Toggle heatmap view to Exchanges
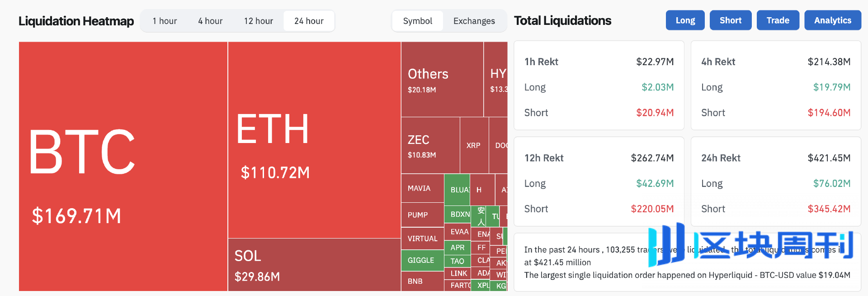This screenshot has width=868, height=296. [474, 21]
